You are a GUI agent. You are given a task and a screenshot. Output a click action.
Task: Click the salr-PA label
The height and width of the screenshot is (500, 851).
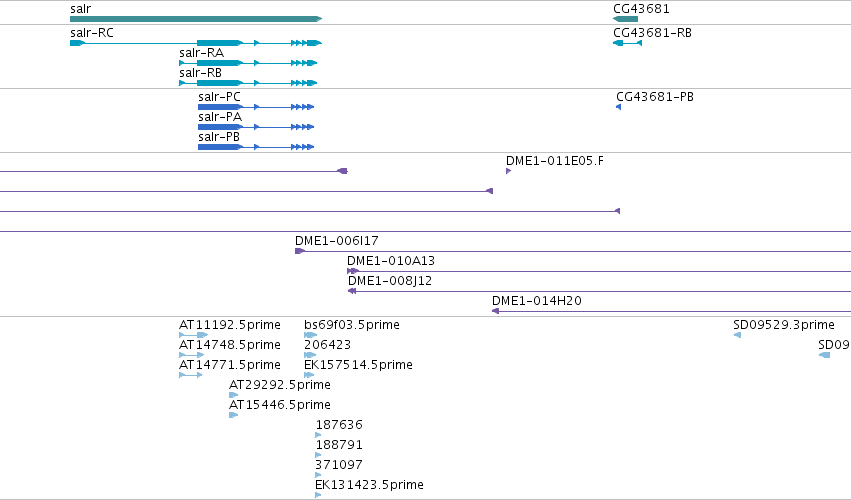tap(220, 117)
